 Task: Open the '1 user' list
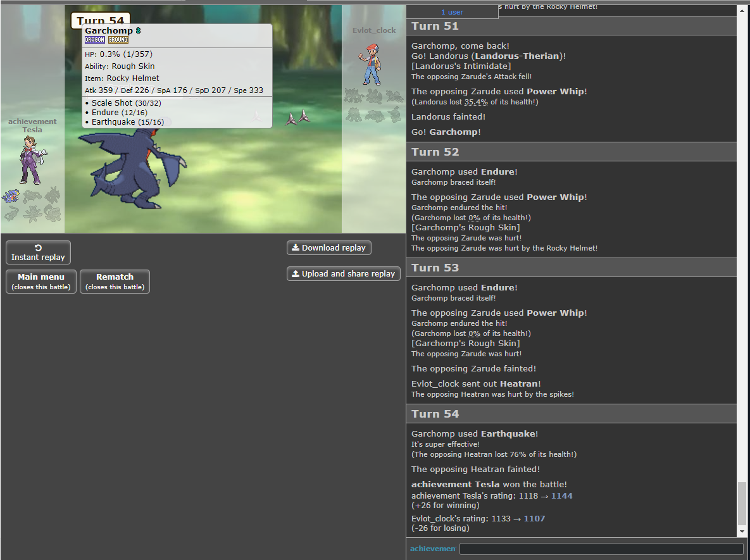tap(452, 12)
